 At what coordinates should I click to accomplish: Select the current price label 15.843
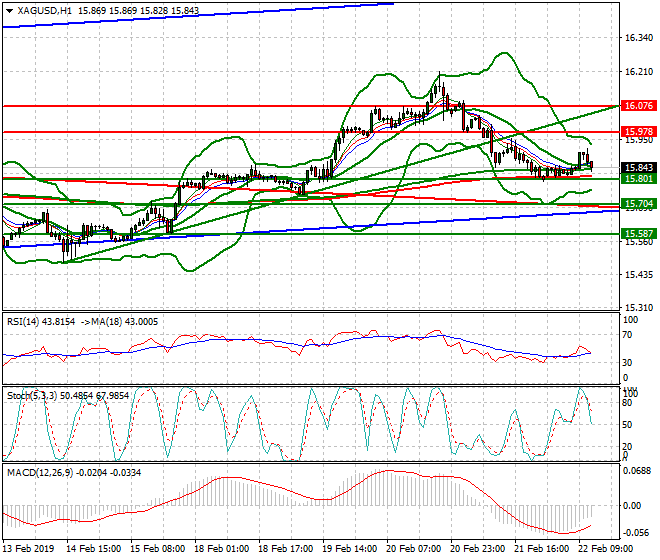click(639, 168)
